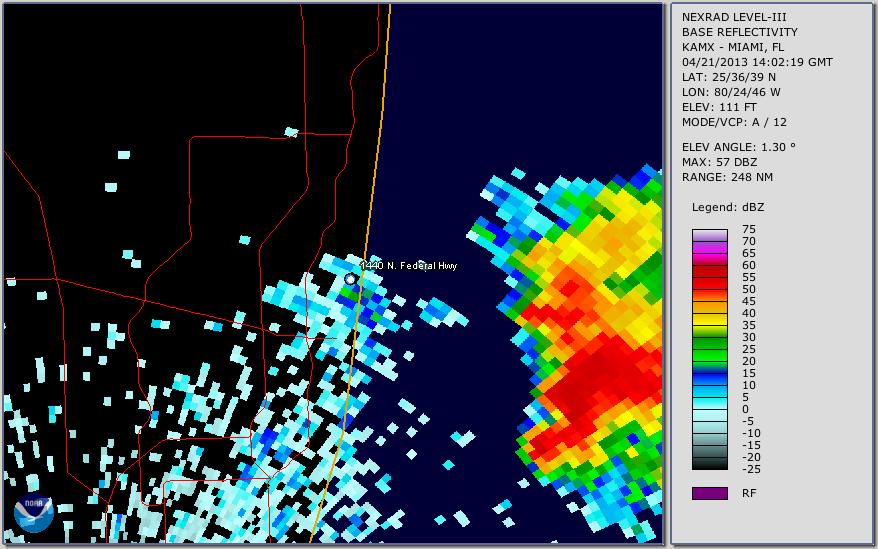878x549 pixels.
Task: Click the NOAA logo emblem
Action: coord(34,513)
